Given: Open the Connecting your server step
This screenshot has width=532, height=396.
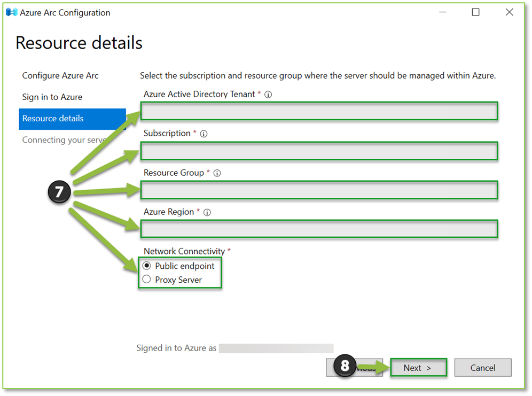Looking at the screenshot, I should [64, 139].
